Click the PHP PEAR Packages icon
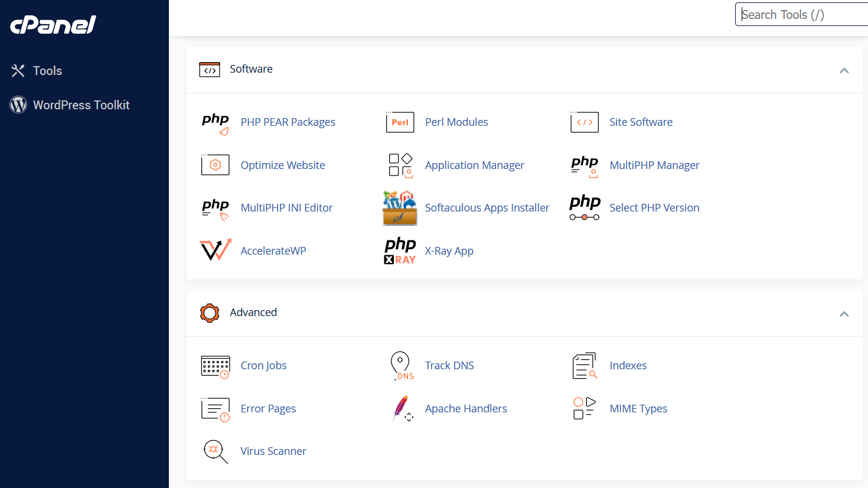The width and height of the screenshot is (868, 488). coord(216,123)
